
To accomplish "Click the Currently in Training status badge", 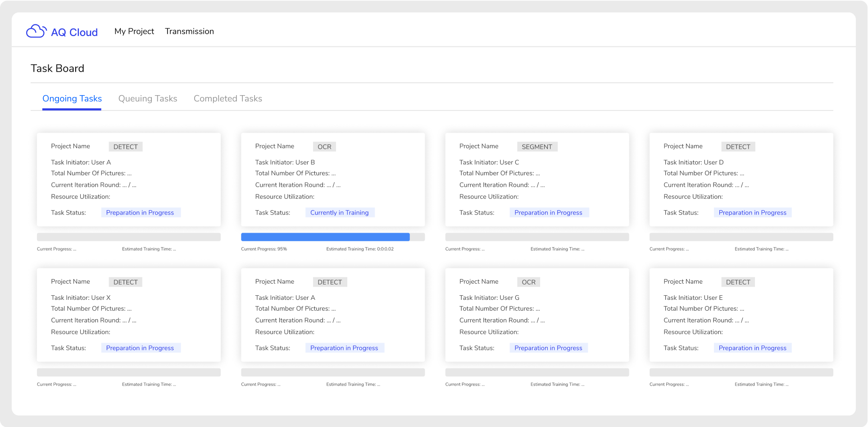I will [x=340, y=213].
